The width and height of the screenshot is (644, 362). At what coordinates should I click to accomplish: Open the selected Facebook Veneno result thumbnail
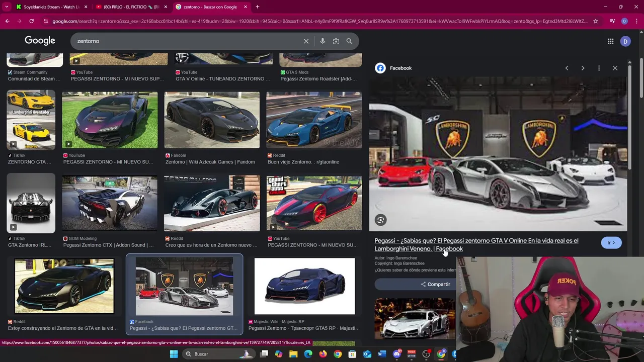pos(184,286)
